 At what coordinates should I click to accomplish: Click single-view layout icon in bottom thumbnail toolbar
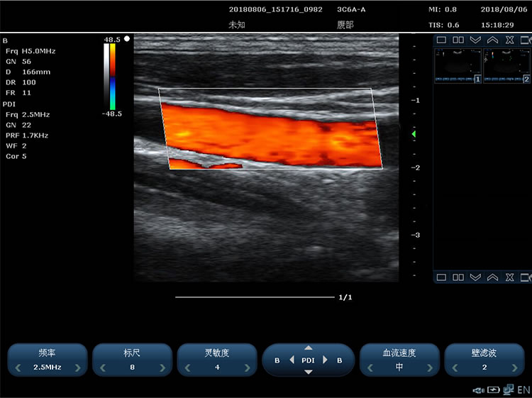[x=441, y=277]
